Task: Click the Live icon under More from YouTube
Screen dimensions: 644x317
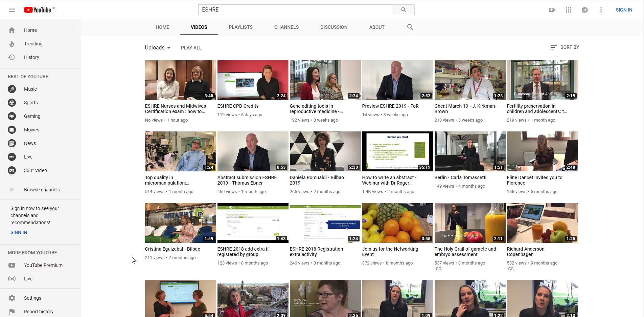Action: pyautogui.click(x=12, y=279)
